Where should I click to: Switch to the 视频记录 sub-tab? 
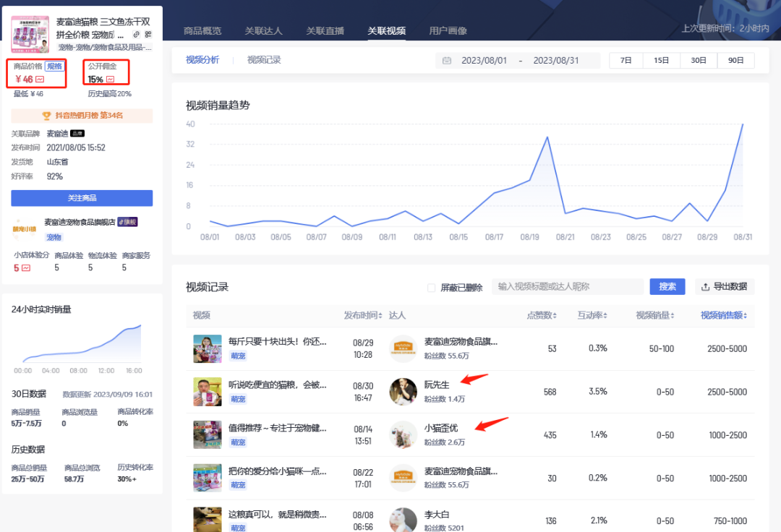[264, 60]
